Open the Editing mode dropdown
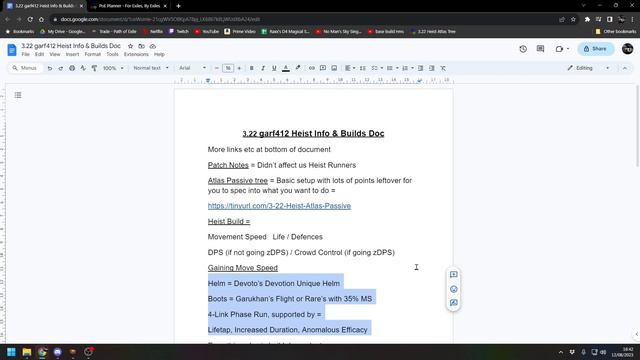Viewport: 640px width, 360px height. point(588,68)
